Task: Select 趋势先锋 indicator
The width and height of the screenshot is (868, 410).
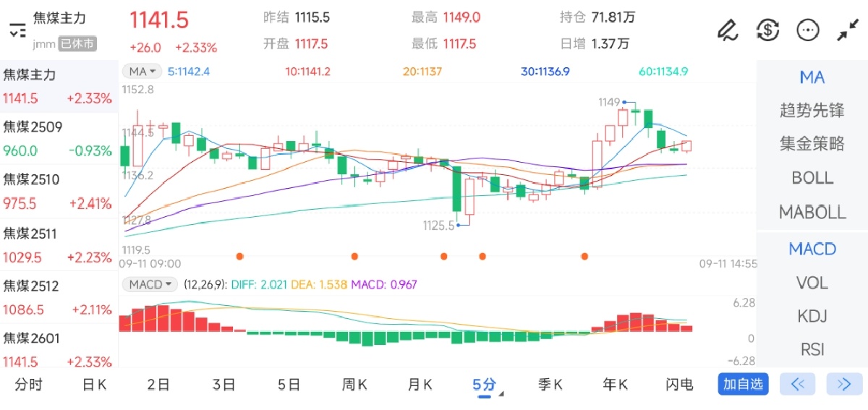Action: [812, 111]
